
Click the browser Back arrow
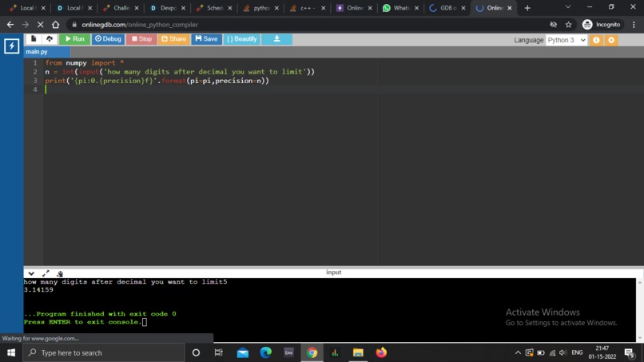pyautogui.click(x=10, y=25)
